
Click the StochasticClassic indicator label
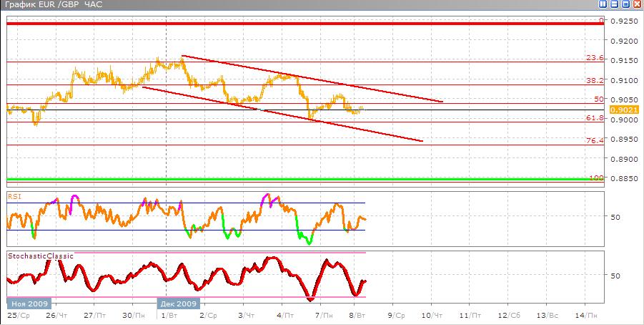(40, 255)
